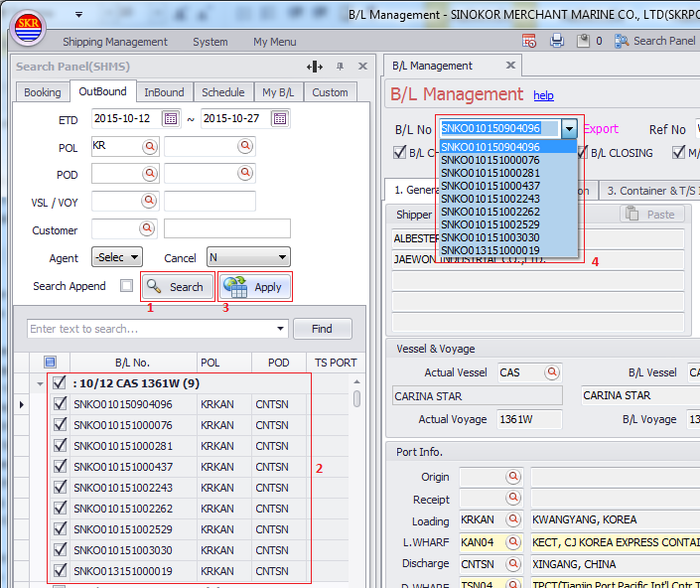The height and width of the screenshot is (588, 700).
Task: Click Loading KRKAN lookup magnifier icon
Action: tap(513, 519)
